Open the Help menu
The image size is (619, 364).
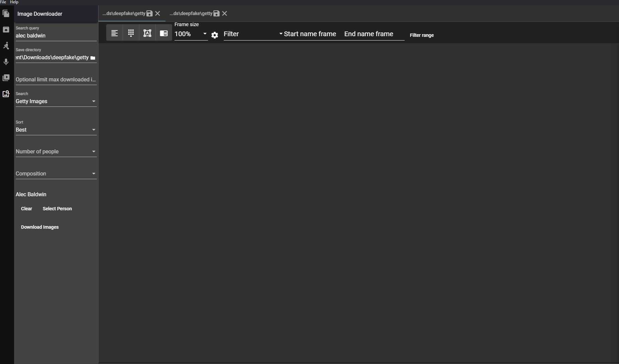(14, 2)
